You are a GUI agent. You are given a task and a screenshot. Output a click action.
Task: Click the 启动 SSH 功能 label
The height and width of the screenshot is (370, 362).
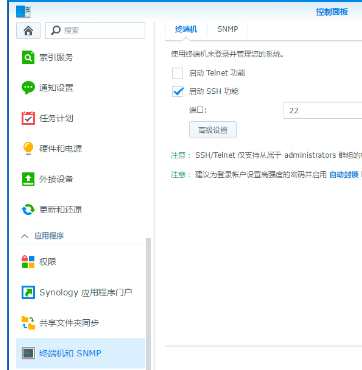coord(213,92)
